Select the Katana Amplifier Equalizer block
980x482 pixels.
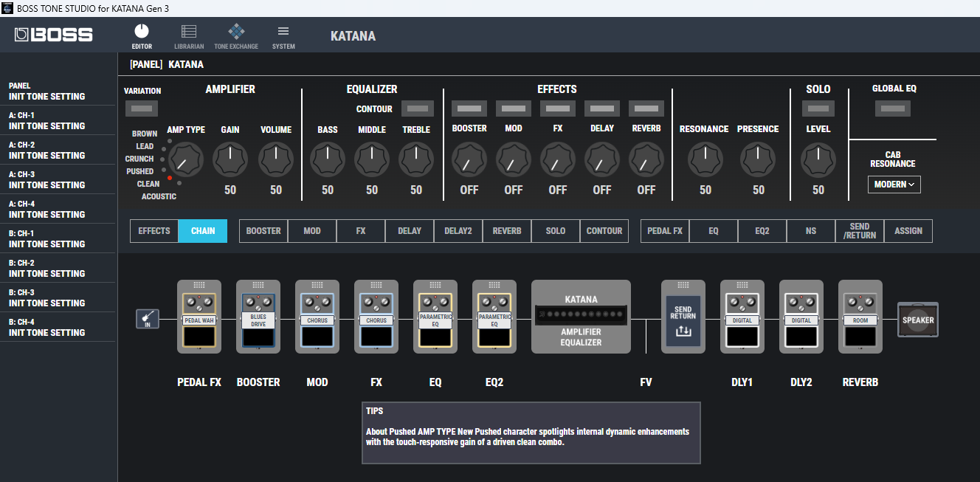pyautogui.click(x=581, y=317)
